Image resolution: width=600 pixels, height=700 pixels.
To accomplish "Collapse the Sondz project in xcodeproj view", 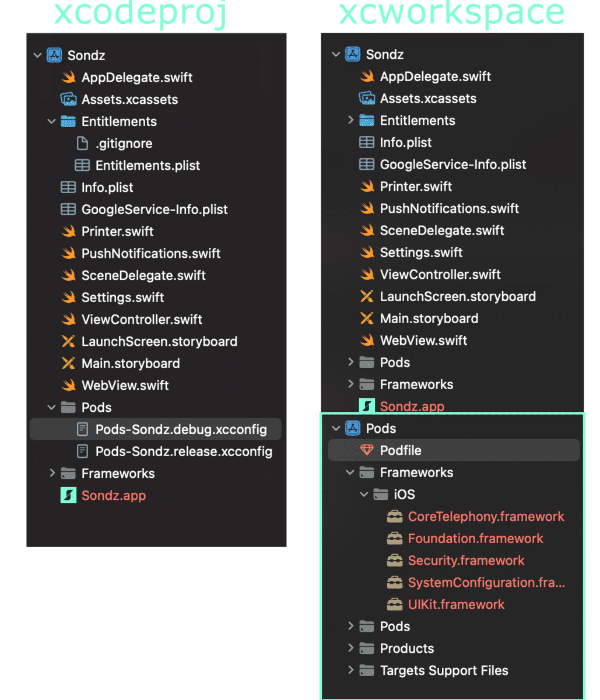I will click(37, 55).
